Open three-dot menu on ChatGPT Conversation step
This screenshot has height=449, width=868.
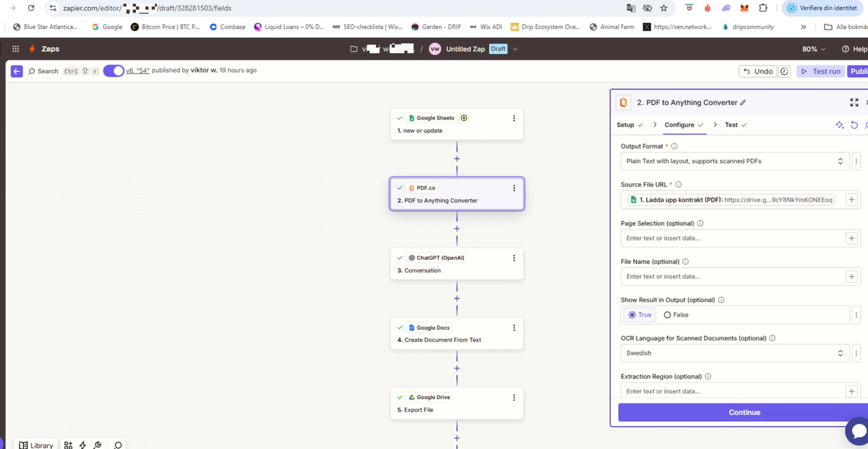[x=514, y=258]
